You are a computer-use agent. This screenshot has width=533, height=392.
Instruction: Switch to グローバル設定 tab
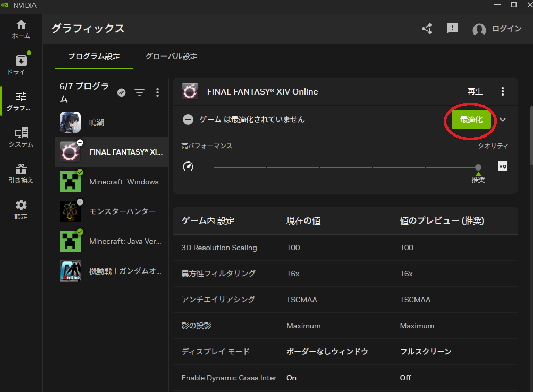171,56
